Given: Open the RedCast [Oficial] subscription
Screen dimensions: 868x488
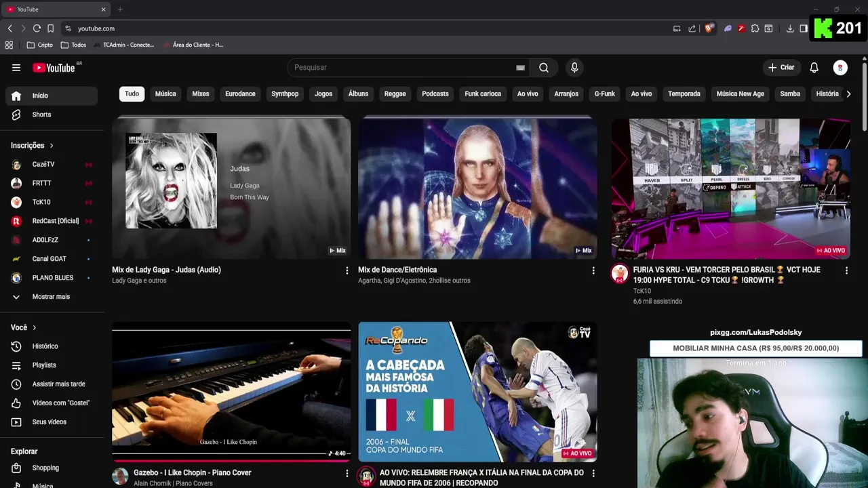Looking at the screenshot, I should (x=52, y=221).
